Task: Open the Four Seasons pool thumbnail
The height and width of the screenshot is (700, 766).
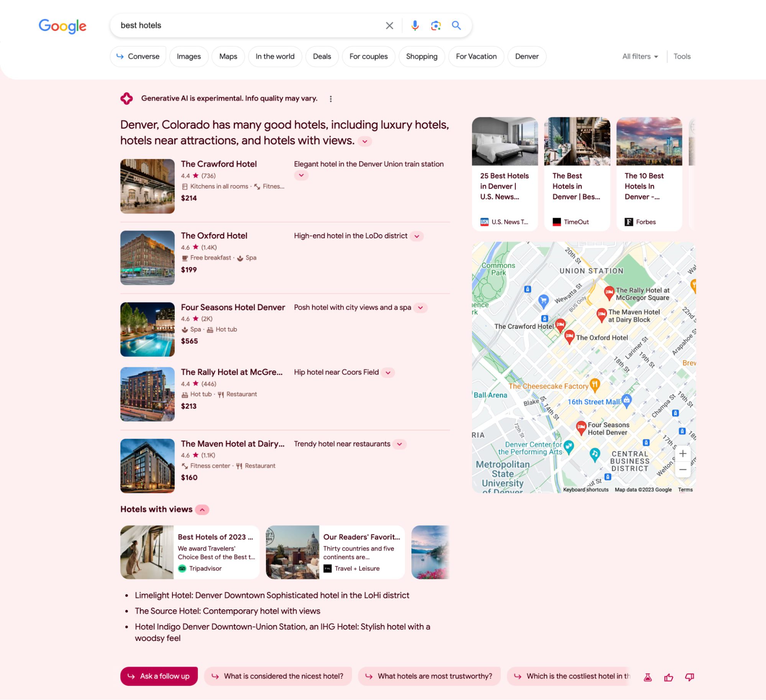Action: coord(148,329)
